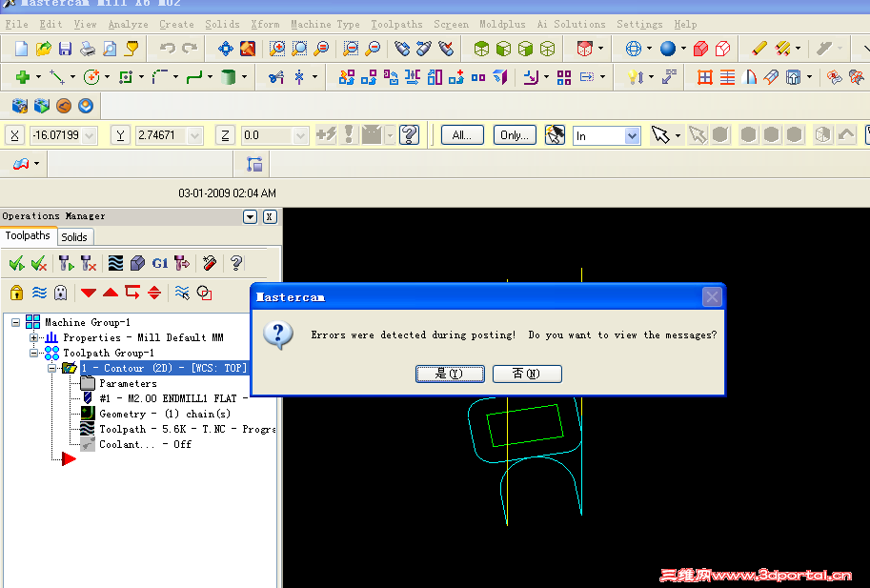Open Operations Manager help with the question mark

(x=235, y=262)
